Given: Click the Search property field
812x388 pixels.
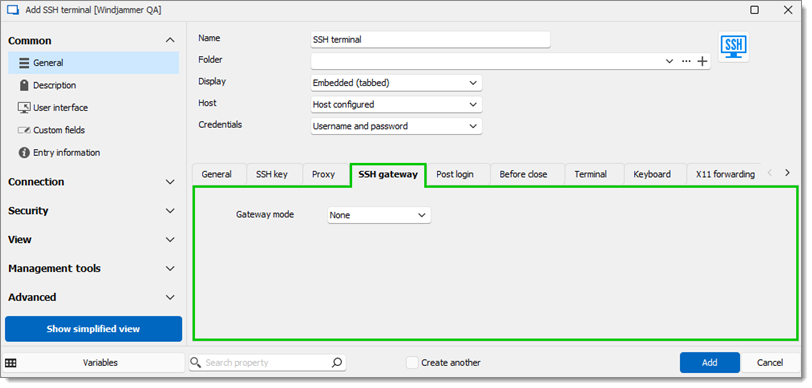Looking at the screenshot, I should click(267, 363).
